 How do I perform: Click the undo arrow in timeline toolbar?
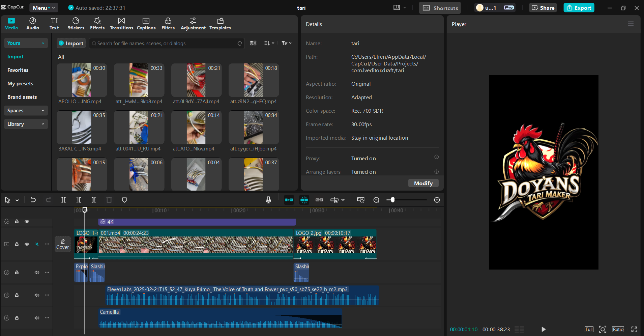click(33, 200)
